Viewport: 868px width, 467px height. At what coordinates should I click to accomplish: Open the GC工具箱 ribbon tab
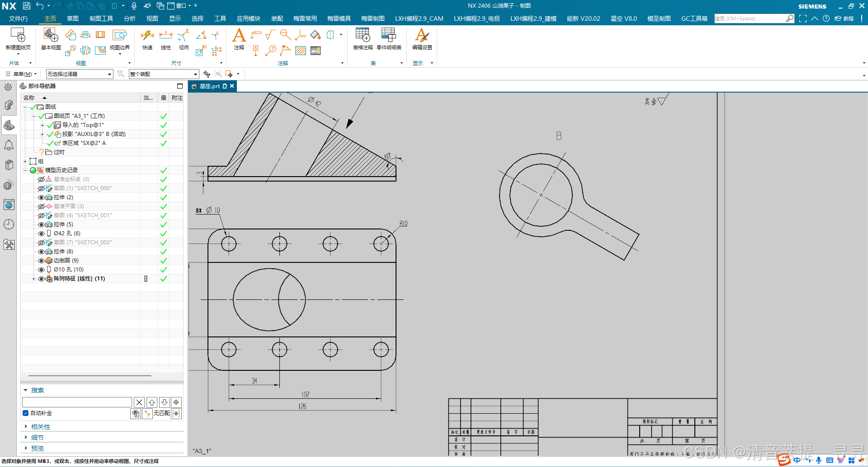coord(694,19)
